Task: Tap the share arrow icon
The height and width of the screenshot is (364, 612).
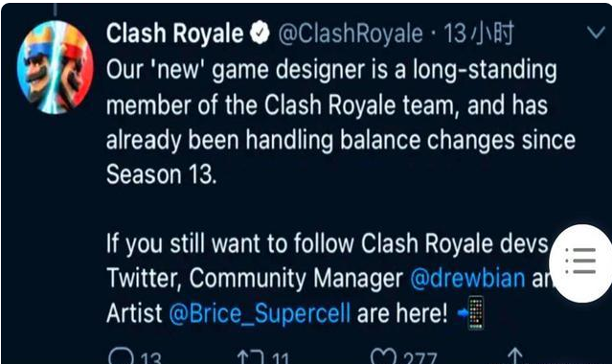Action: 515,355
